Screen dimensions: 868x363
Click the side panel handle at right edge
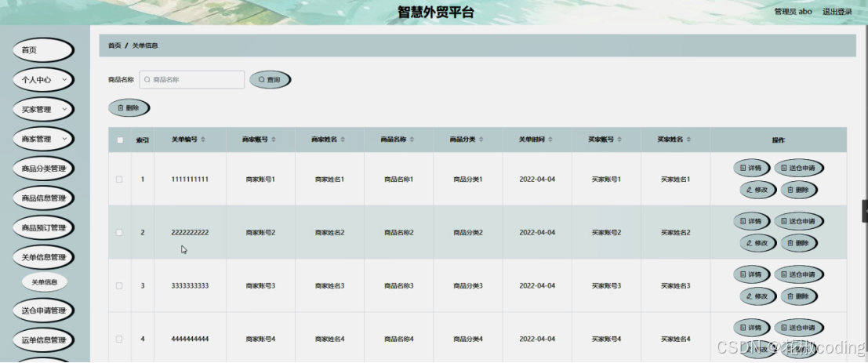click(x=865, y=211)
